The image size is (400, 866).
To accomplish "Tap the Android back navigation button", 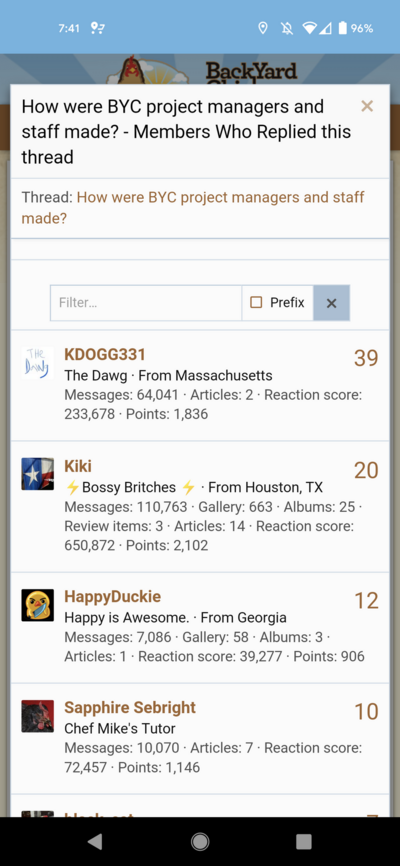I will [95, 841].
